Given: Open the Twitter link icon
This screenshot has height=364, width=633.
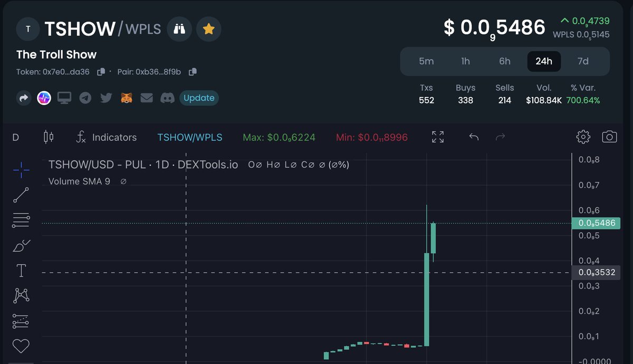Looking at the screenshot, I should coord(106,98).
